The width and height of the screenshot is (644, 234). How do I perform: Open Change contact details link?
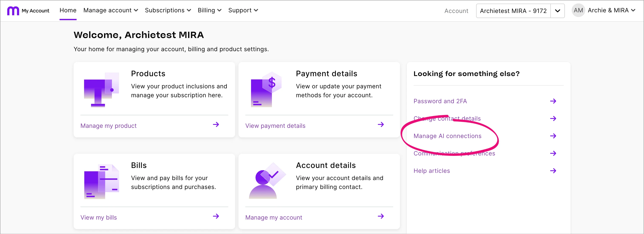tap(447, 118)
